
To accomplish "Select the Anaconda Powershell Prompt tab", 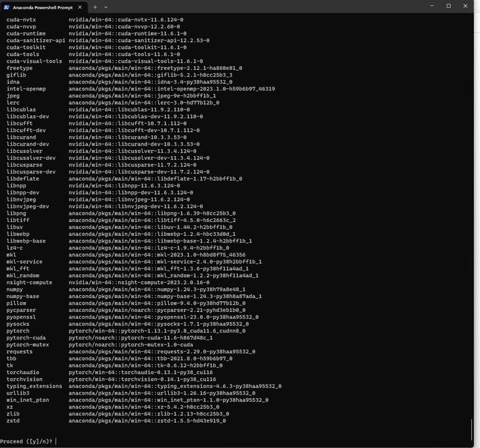I will tap(44, 7).
